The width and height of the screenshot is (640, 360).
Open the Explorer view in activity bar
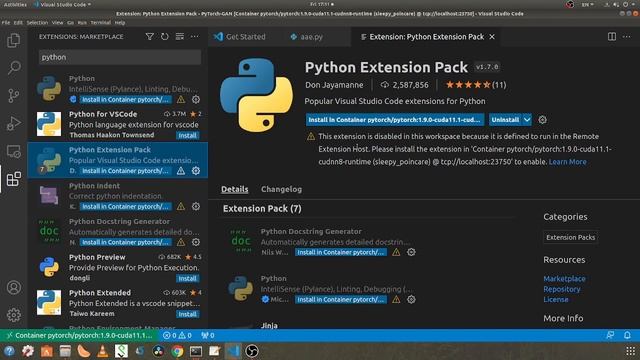(x=13, y=40)
